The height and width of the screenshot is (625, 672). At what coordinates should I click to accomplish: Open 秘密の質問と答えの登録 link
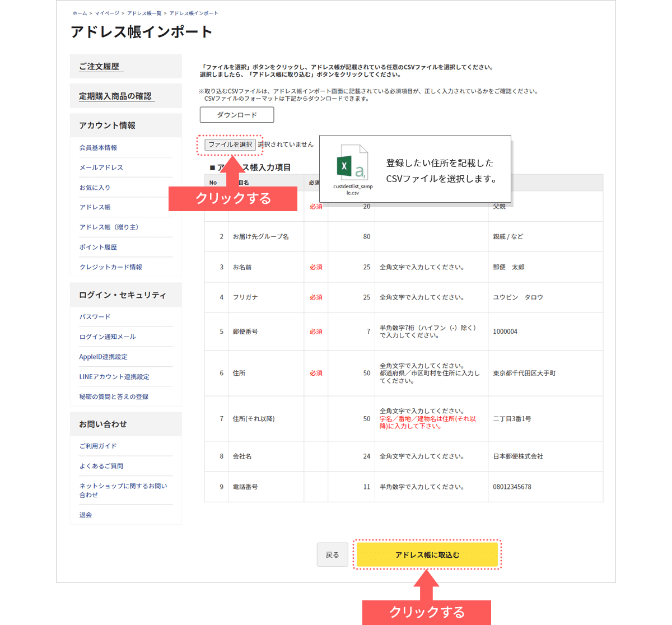114,397
